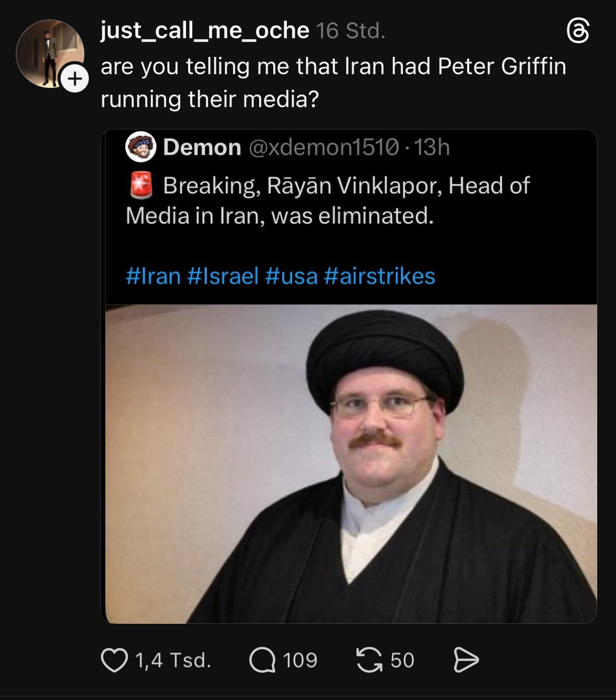Click the @xdemon1510 handle
This screenshot has height=700, width=616.
tap(324, 147)
